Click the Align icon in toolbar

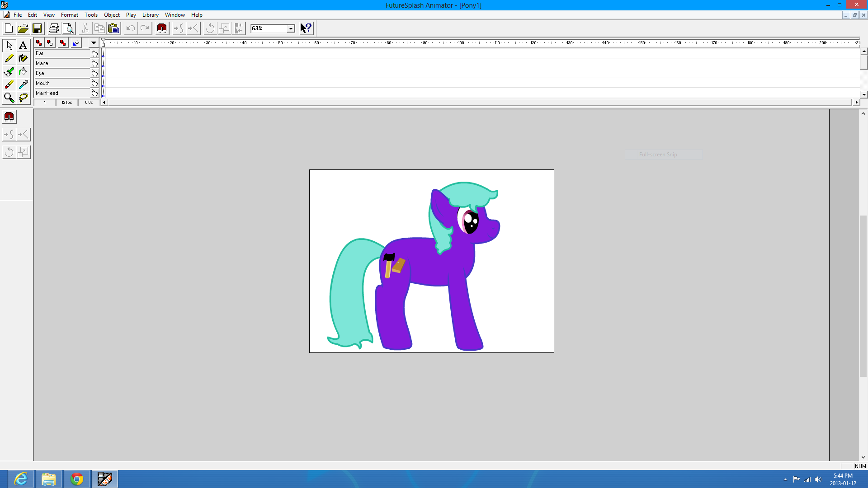[x=239, y=28]
